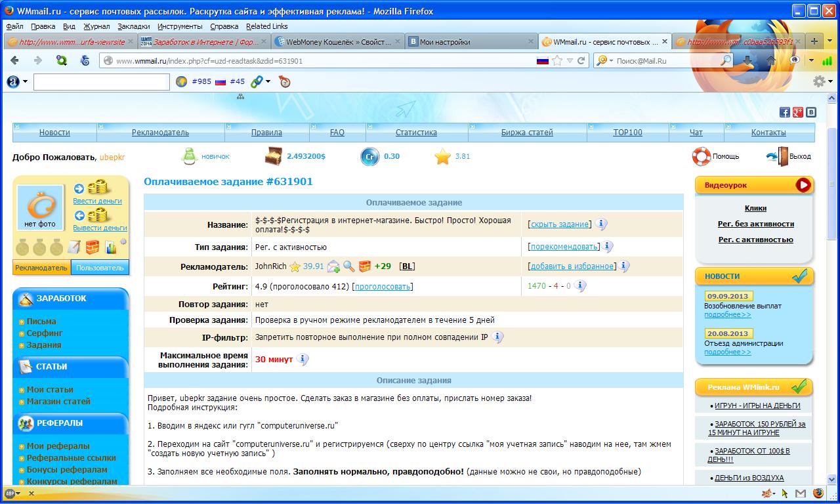Open the Статистика navigation link

click(416, 133)
